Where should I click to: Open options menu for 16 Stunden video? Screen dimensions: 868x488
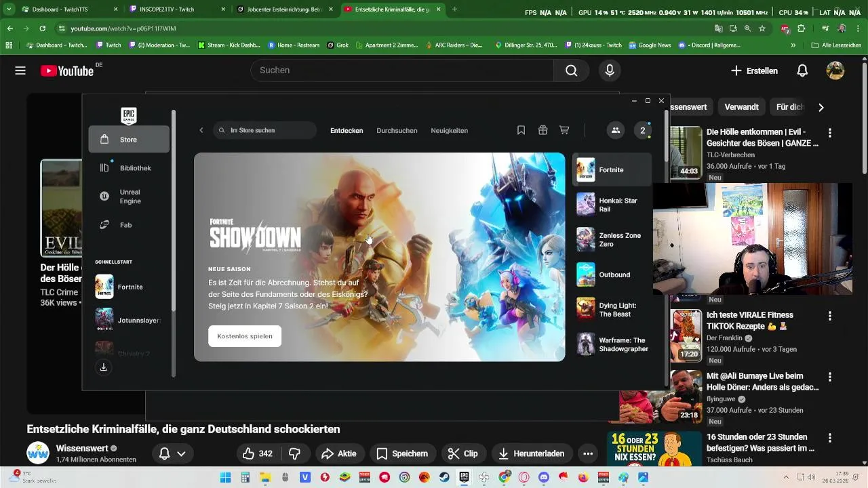(829, 438)
